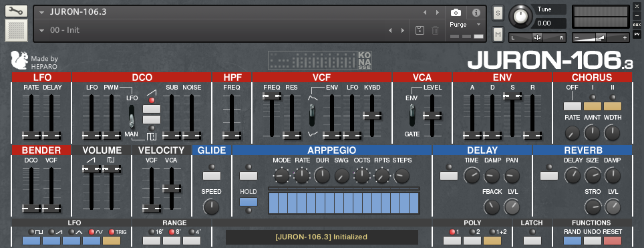Click the reverb STRO knob
The width and height of the screenshot is (644, 248).
(x=592, y=207)
